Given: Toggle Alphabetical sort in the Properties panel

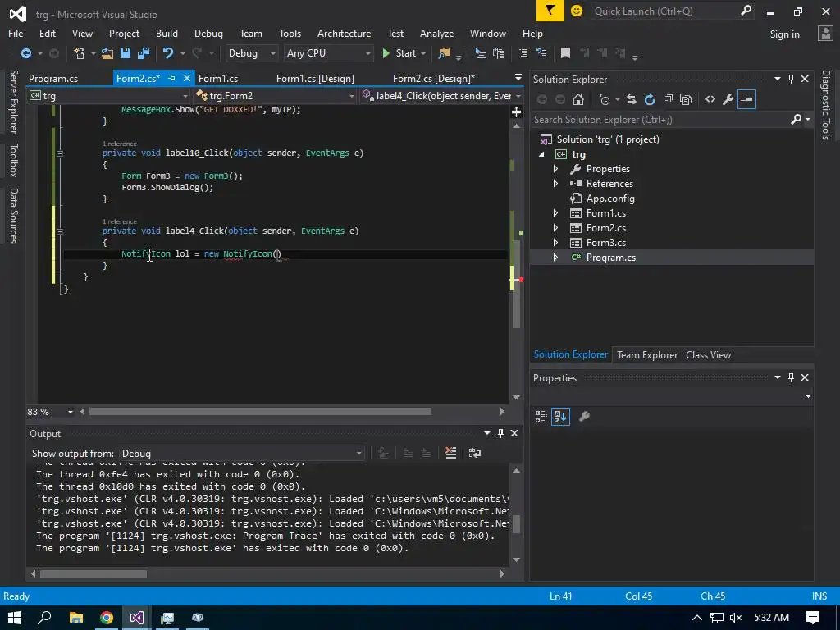Looking at the screenshot, I should pyautogui.click(x=560, y=416).
